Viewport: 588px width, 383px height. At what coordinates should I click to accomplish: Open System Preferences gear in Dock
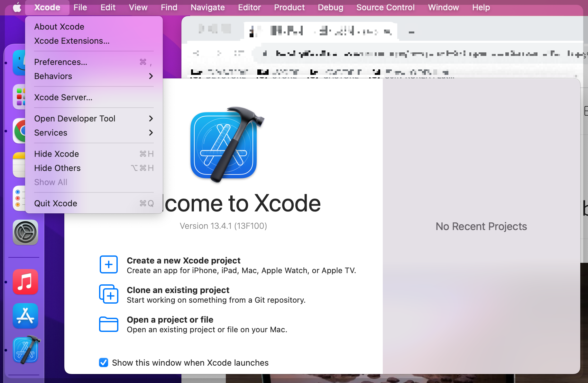point(25,232)
